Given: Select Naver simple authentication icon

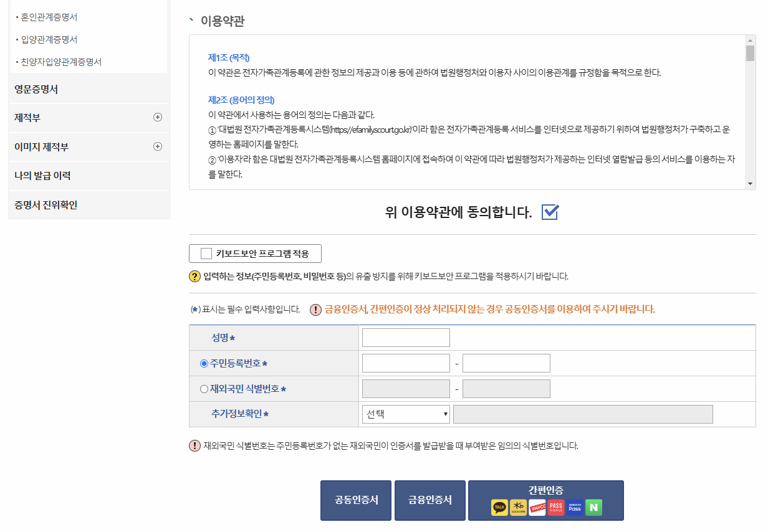Looking at the screenshot, I should coord(592,507).
